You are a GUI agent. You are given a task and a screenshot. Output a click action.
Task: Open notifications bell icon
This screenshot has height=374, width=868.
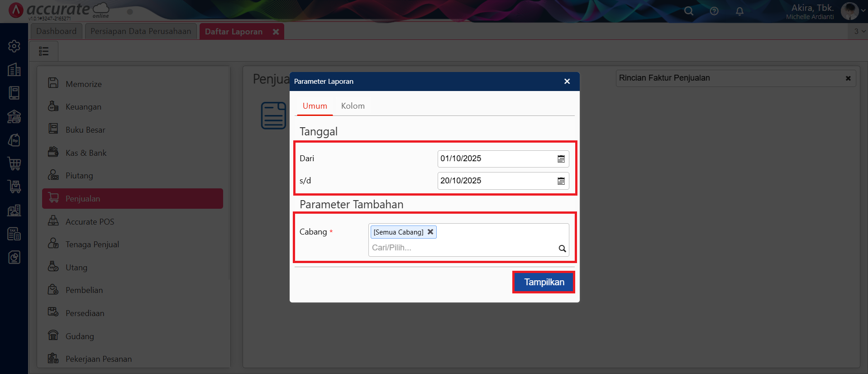[739, 11]
